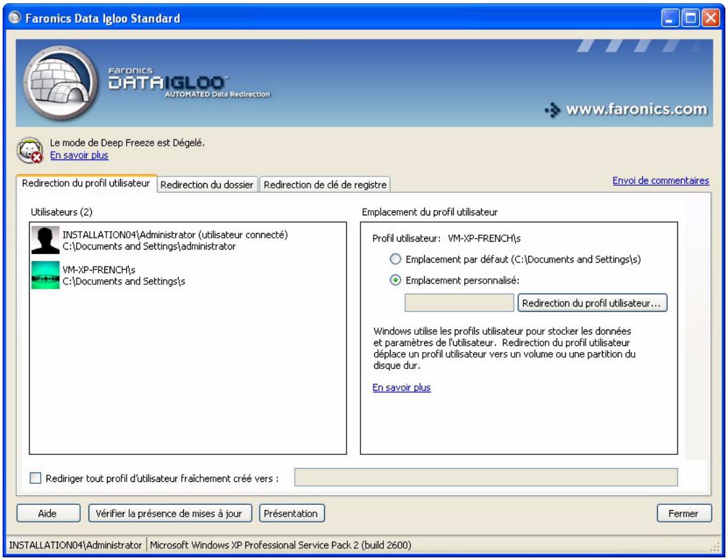Open 'Envoi de commentaires' feedback link

660,181
